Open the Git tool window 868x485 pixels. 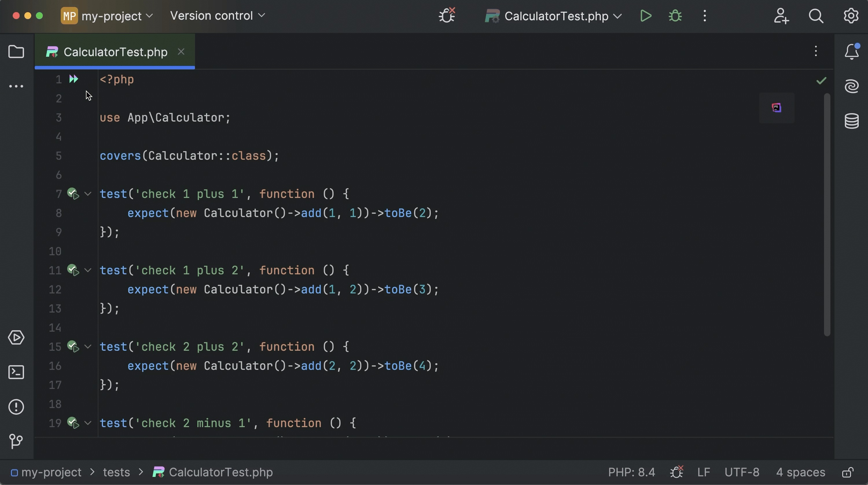pyautogui.click(x=16, y=442)
